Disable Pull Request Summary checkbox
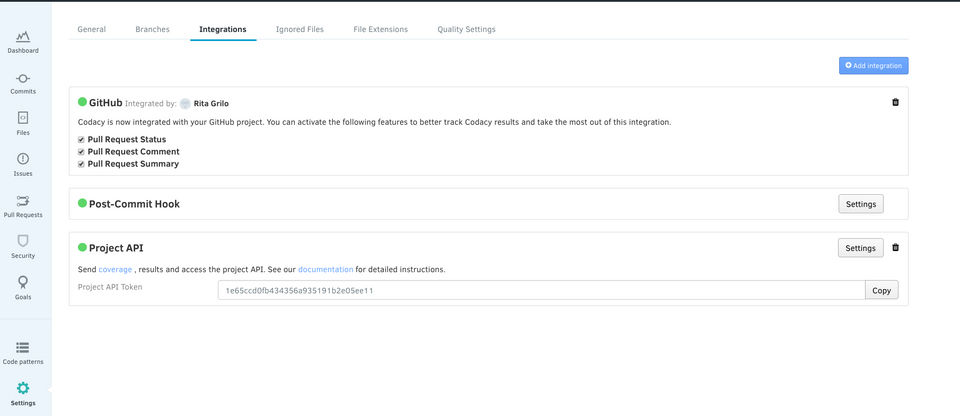 pos(82,164)
